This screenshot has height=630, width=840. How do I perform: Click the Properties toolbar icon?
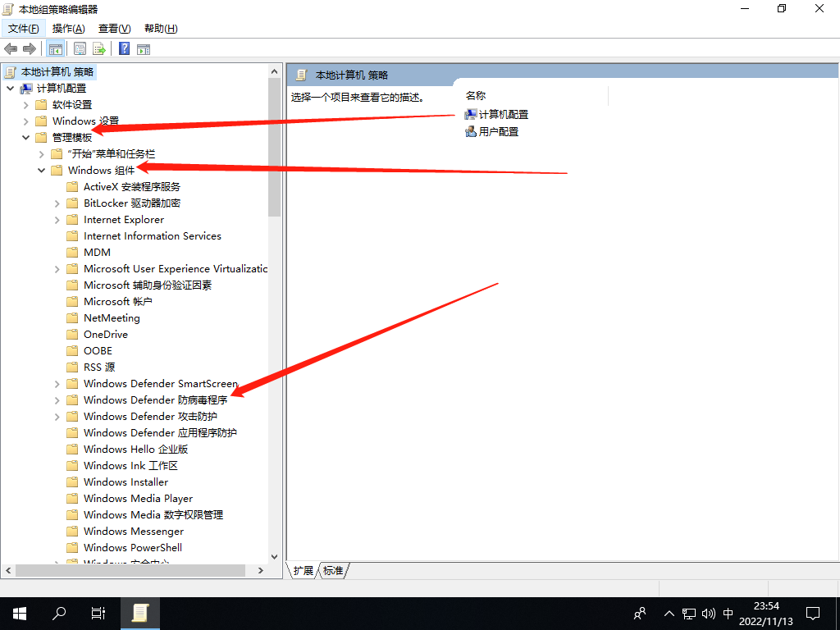(80, 48)
